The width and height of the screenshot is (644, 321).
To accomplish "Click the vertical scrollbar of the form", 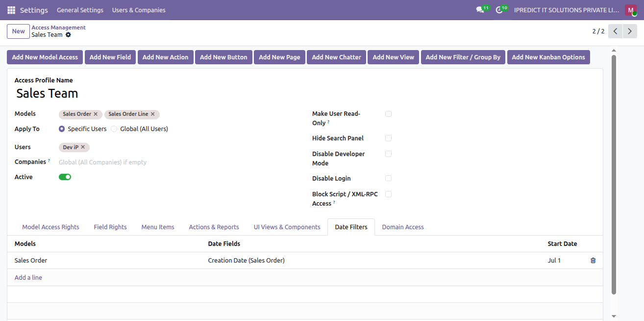I will tap(614, 174).
